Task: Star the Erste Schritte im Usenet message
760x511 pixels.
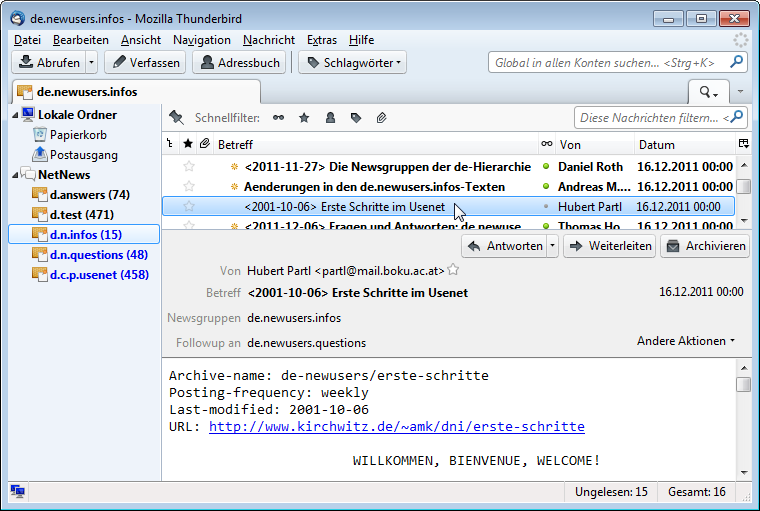Action: click(188, 206)
